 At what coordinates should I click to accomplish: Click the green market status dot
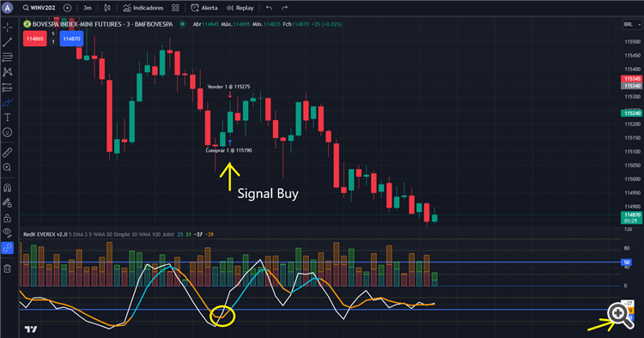[183, 24]
